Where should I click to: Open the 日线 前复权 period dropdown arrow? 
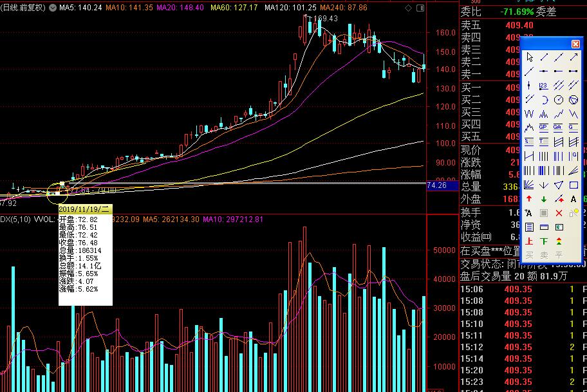[x=52, y=8]
